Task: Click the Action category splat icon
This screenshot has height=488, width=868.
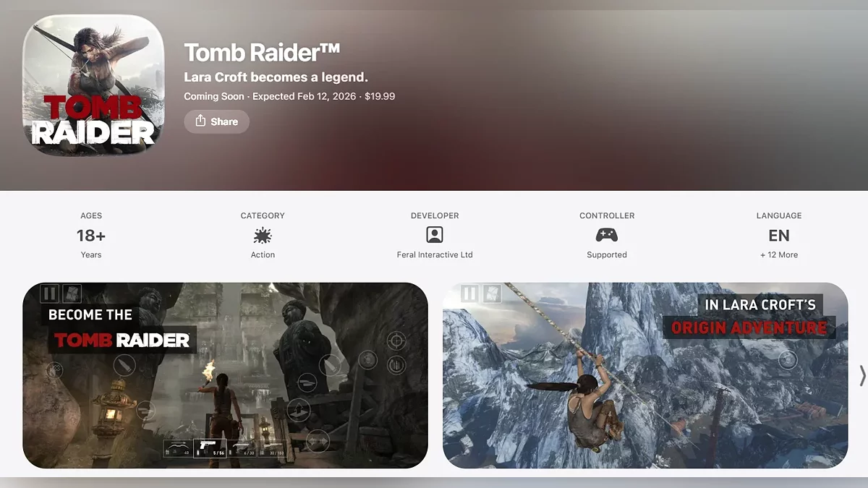Action: [263, 235]
